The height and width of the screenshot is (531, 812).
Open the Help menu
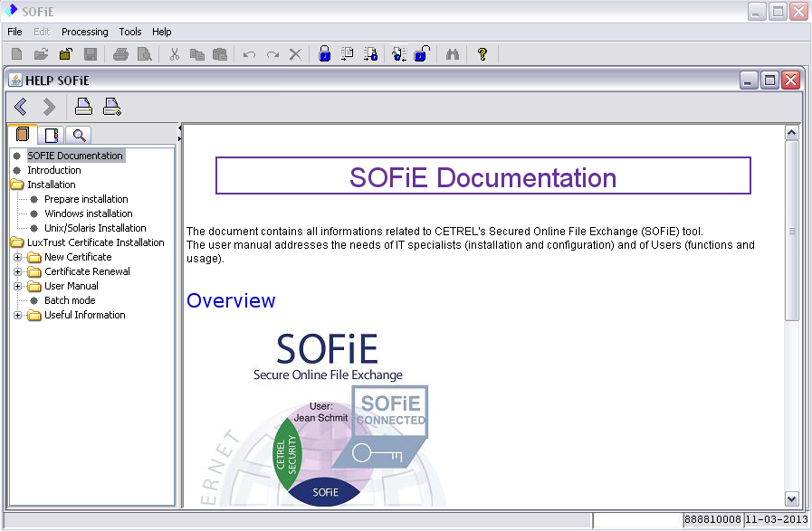pos(161,32)
